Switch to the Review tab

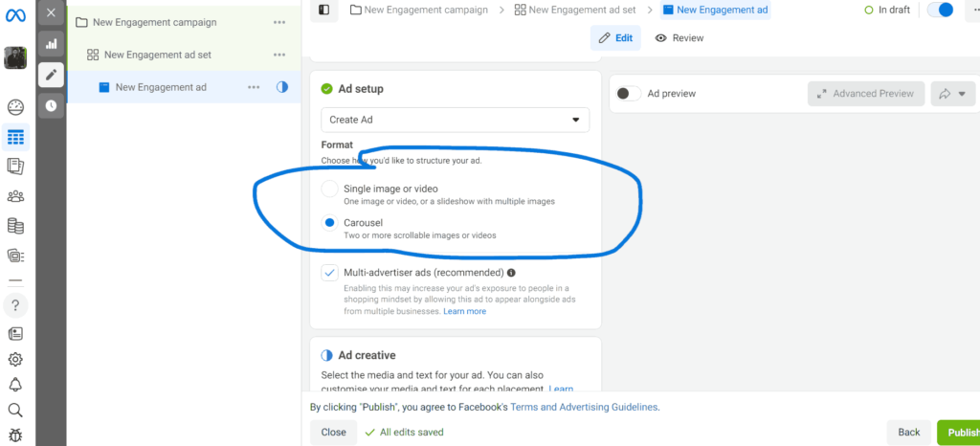(679, 38)
